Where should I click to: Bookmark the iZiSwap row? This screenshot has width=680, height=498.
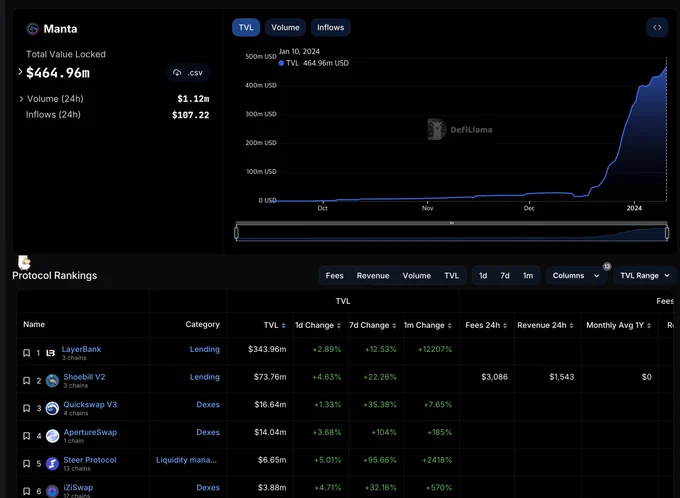pyautogui.click(x=26, y=491)
